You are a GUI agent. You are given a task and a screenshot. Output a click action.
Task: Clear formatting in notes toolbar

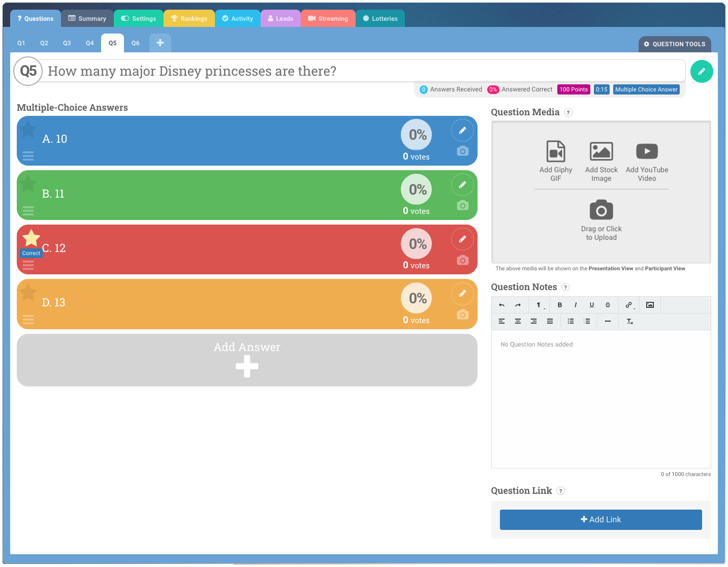tap(630, 321)
